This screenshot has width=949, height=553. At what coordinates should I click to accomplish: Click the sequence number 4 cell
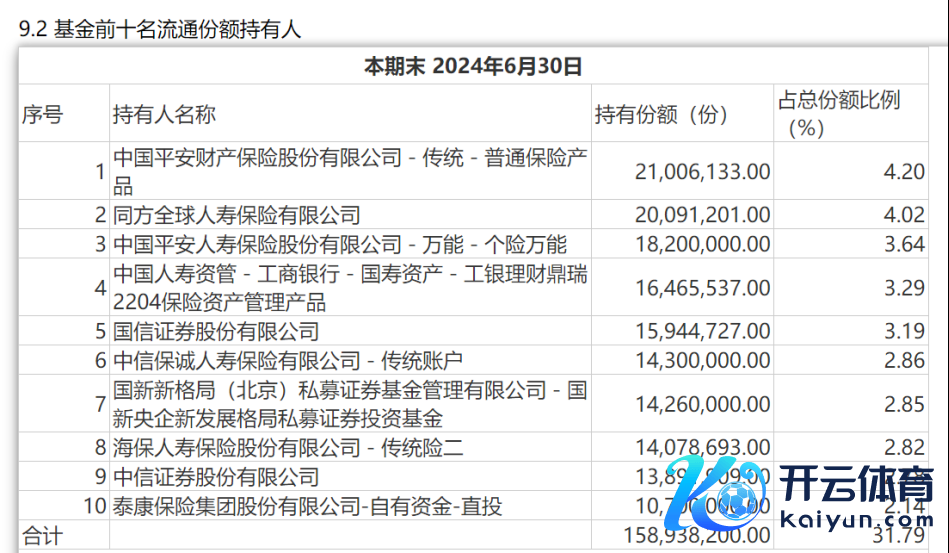pyautogui.click(x=100, y=288)
